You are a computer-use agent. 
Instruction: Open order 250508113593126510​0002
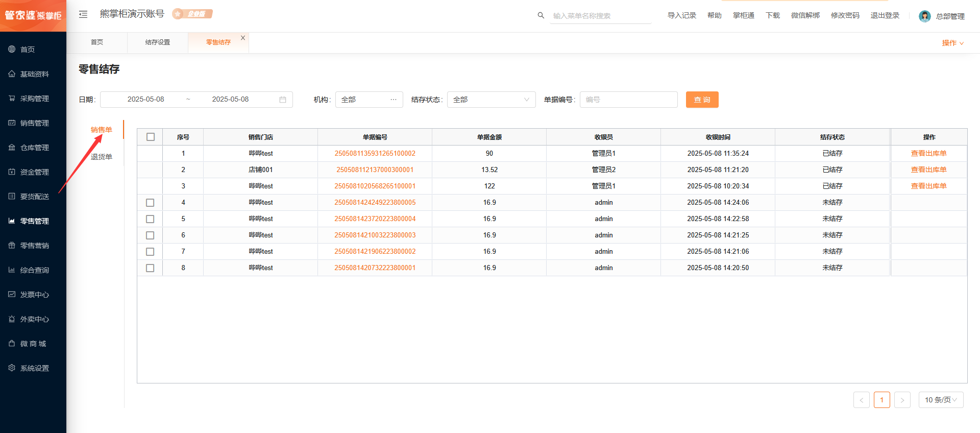tap(375, 153)
